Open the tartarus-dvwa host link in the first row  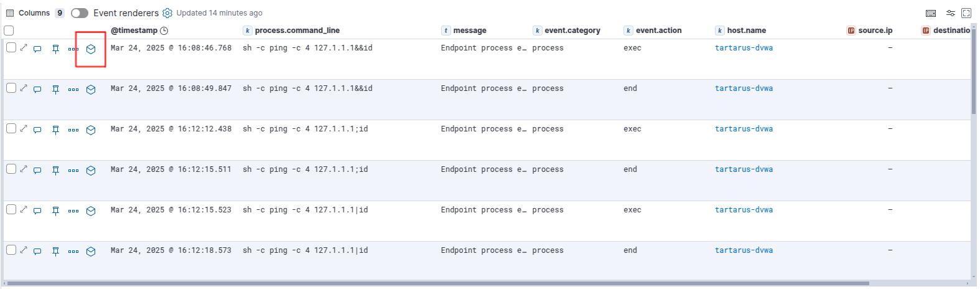pyautogui.click(x=744, y=48)
